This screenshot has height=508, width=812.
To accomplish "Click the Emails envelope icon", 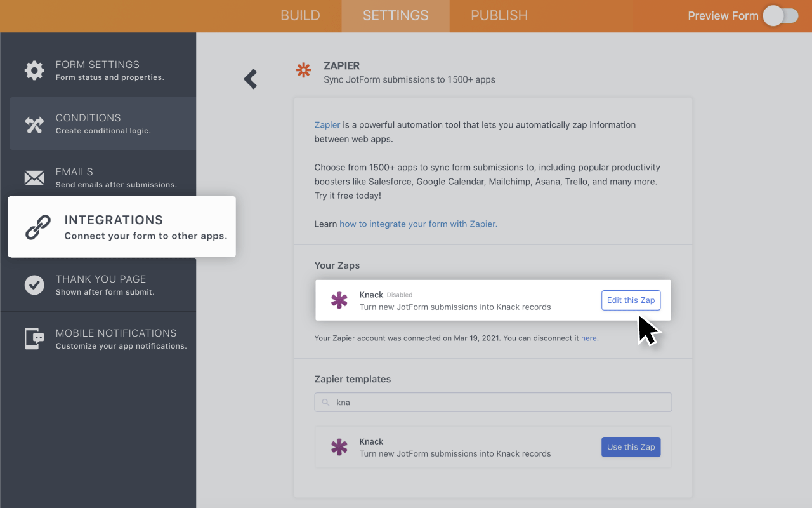I will [x=34, y=178].
